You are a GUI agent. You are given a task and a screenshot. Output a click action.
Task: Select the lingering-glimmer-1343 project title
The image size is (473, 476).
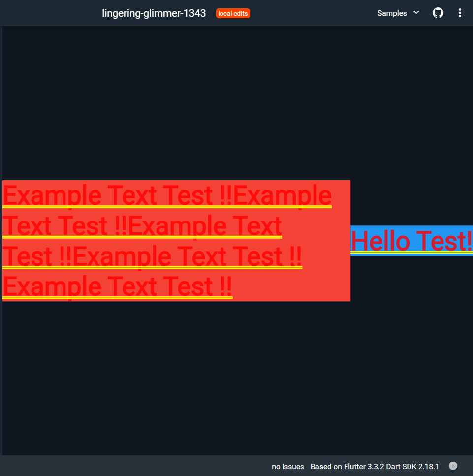click(x=154, y=13)
